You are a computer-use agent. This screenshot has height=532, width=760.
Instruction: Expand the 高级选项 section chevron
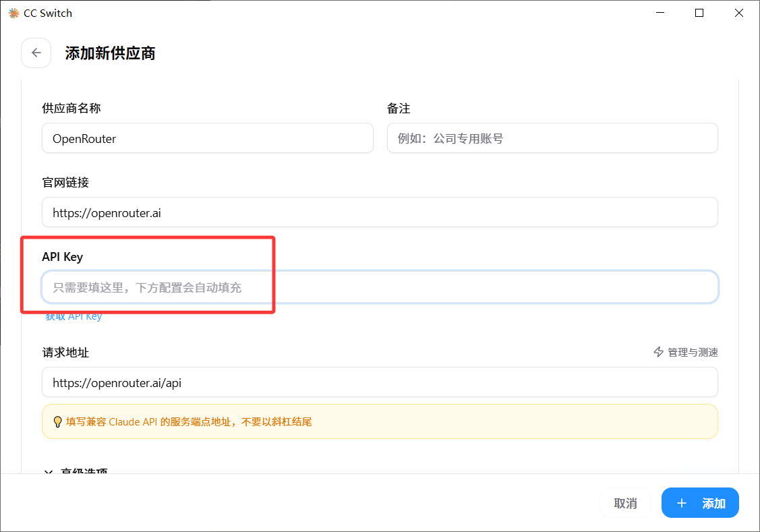pyautogui.click(x=49, y=472)
